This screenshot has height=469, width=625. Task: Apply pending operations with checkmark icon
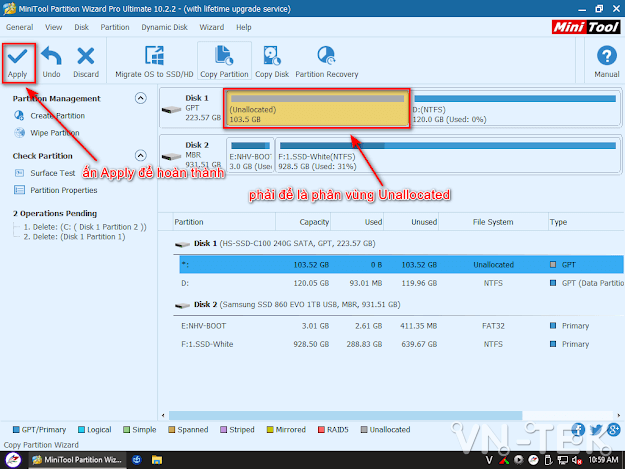point(18,63)
